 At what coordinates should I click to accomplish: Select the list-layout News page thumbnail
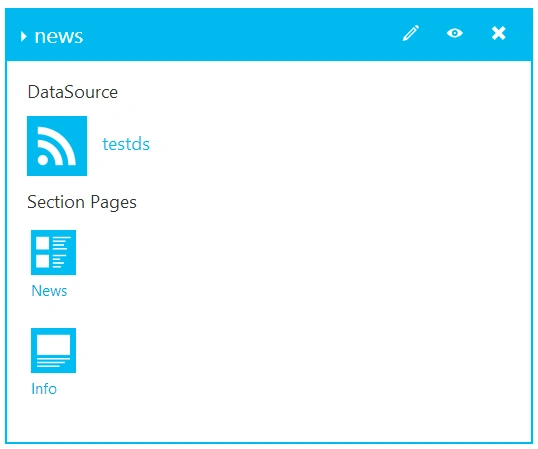[x=53, y=252]
